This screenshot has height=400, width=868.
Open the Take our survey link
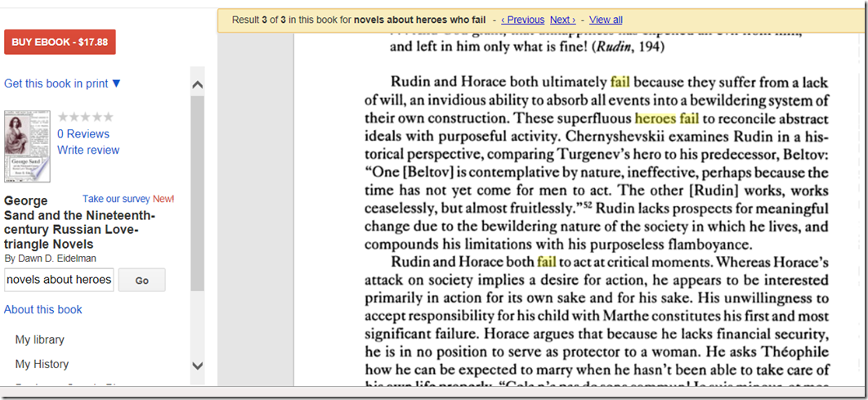tap(116, 199)
